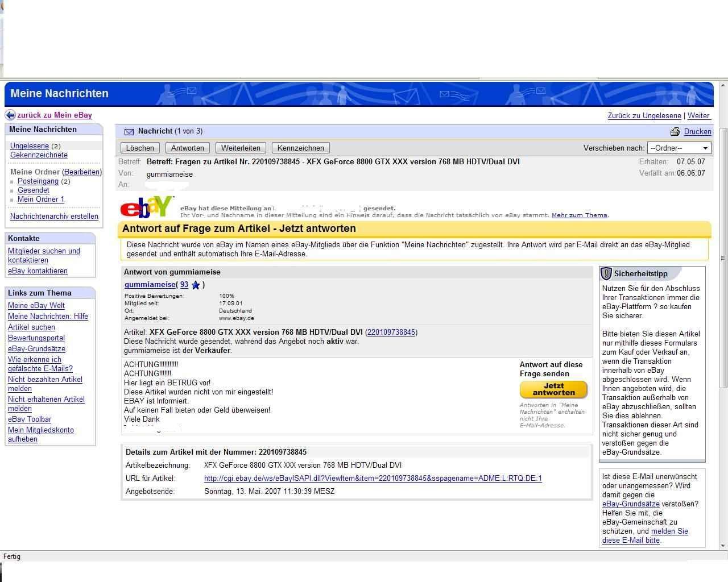Go to the Weiter message link
Viewport: 728px width, 582px height.
tap(698, 115)
